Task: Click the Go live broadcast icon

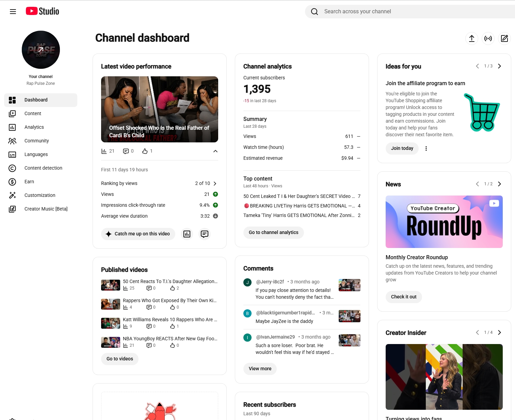Action: 488,38
